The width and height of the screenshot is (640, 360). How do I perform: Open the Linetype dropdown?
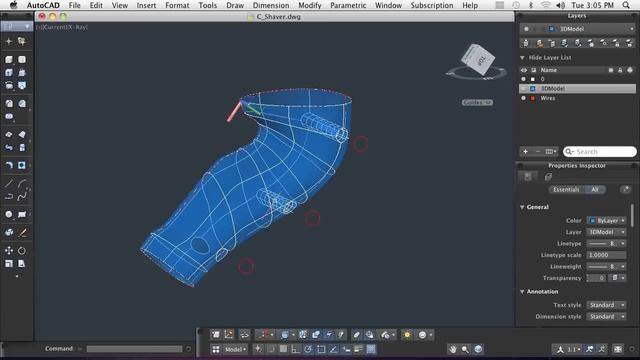(x=606, y=243)
